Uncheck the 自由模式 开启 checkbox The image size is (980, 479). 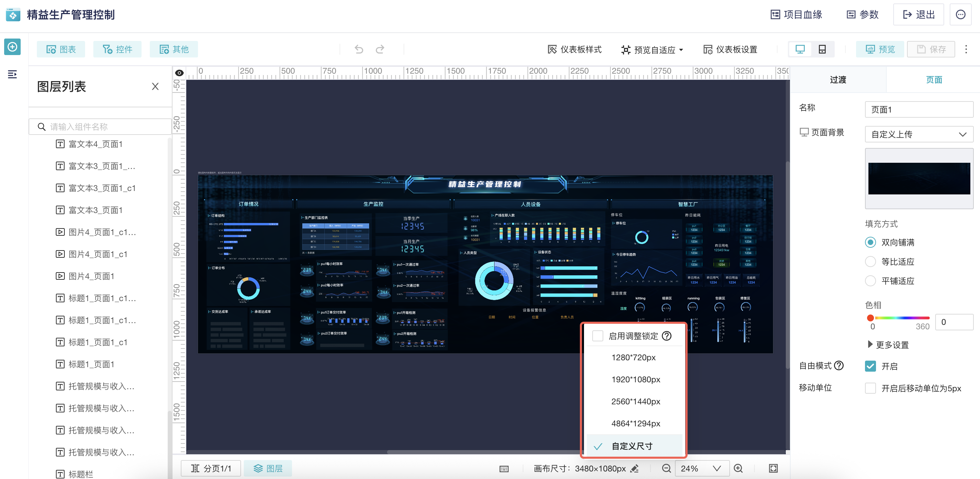(x=871, y=366)
